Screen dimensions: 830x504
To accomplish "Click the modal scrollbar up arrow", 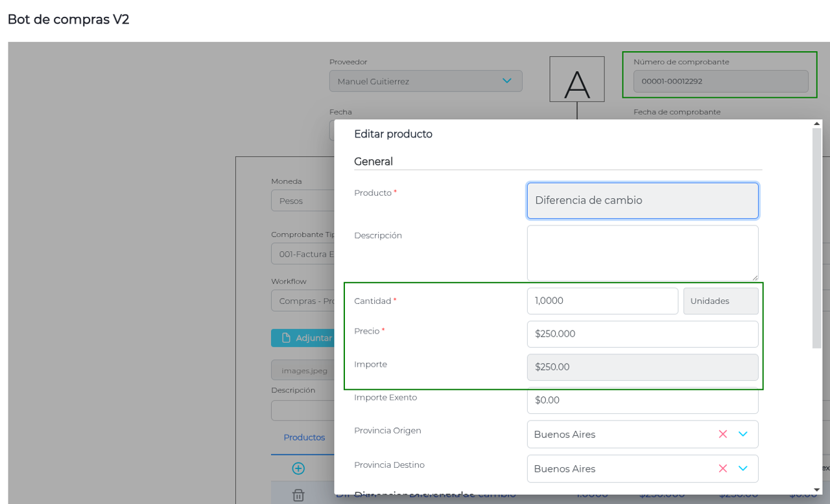I will coord(817,124).
